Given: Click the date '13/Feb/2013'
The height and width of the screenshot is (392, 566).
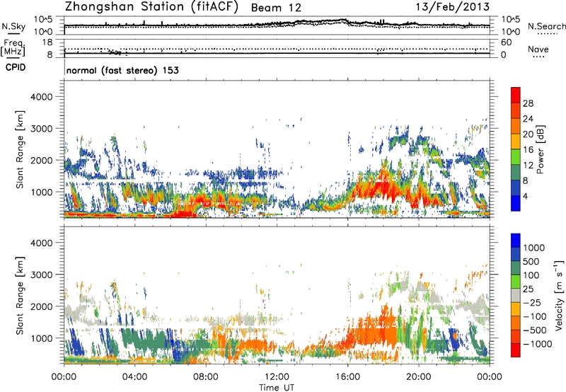Looking at the screenshot, I should [453, 7].
